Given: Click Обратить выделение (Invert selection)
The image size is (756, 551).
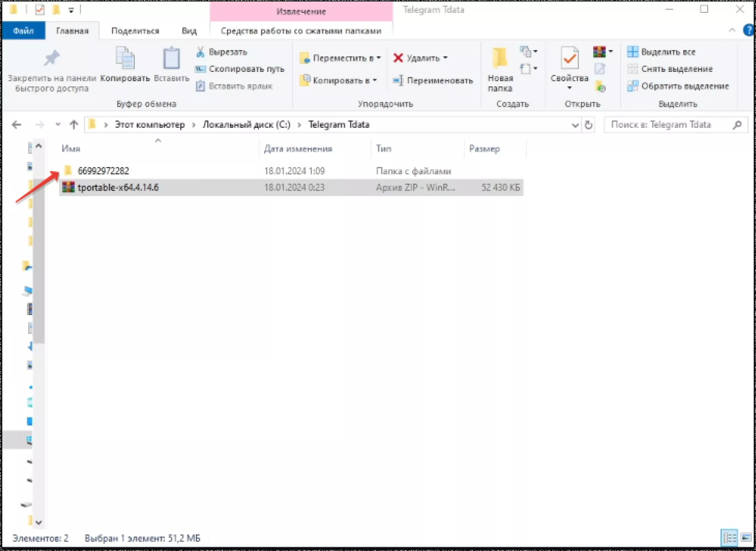Looking at the screenshot, I should [678, 86].
